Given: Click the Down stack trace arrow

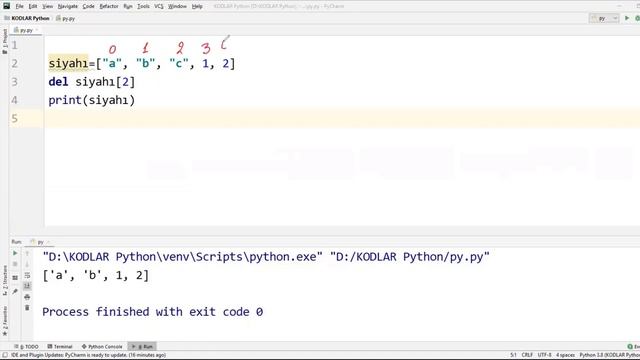Looking at the screenshot, I should pos(27,264).
